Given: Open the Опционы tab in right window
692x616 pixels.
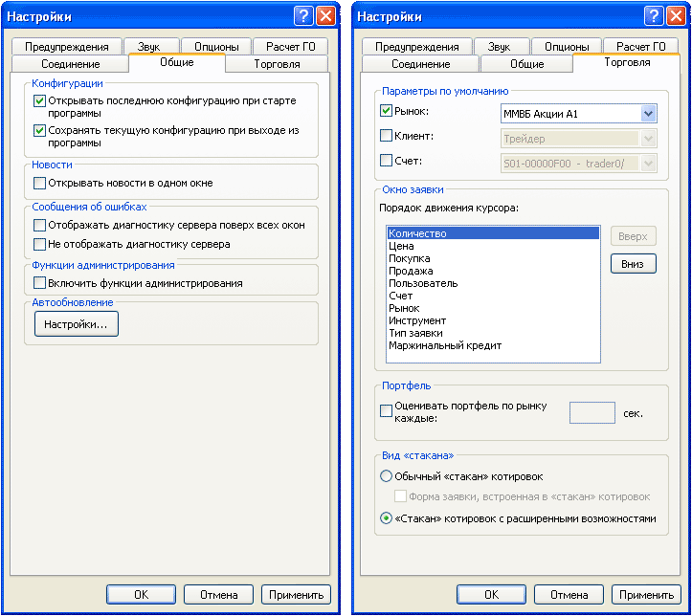Looking at the screenshot, I should pos(567,46).
